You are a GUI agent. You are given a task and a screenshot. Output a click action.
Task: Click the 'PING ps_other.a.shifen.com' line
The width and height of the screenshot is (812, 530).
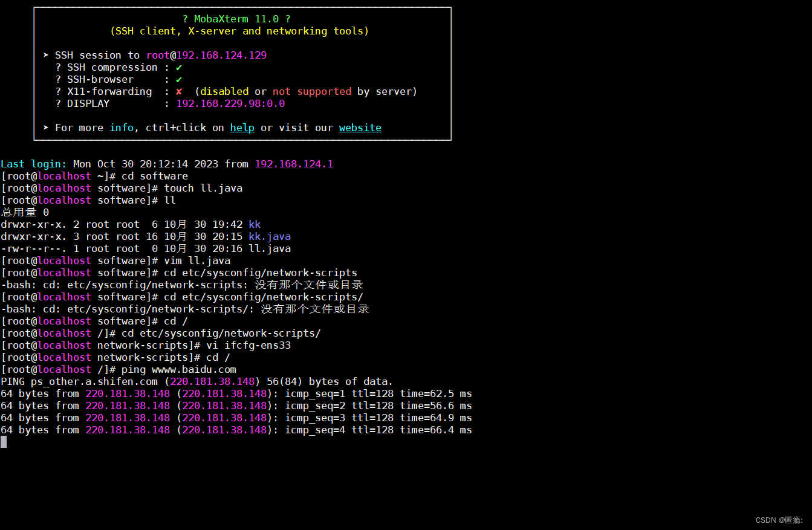point(197,381)
